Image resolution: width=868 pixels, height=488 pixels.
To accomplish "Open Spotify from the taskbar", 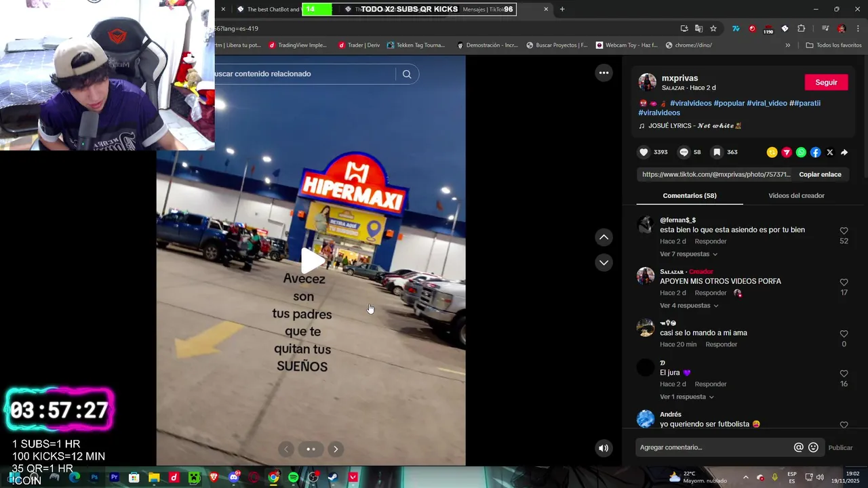I will click(293, 477).
